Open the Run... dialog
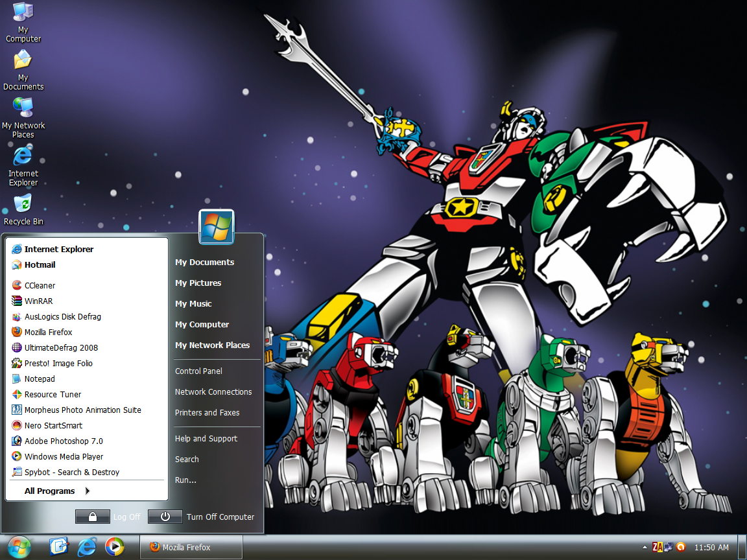 tap(185, 480)
